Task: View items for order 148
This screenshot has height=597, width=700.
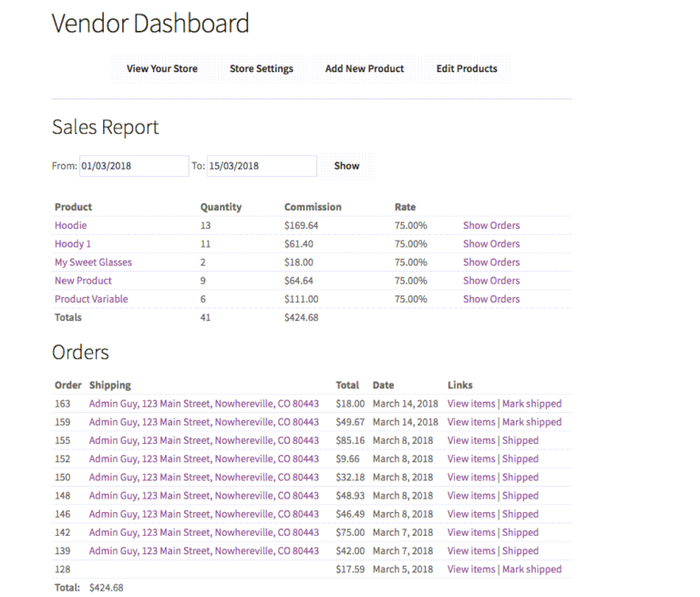Action: tap(471, 496)
